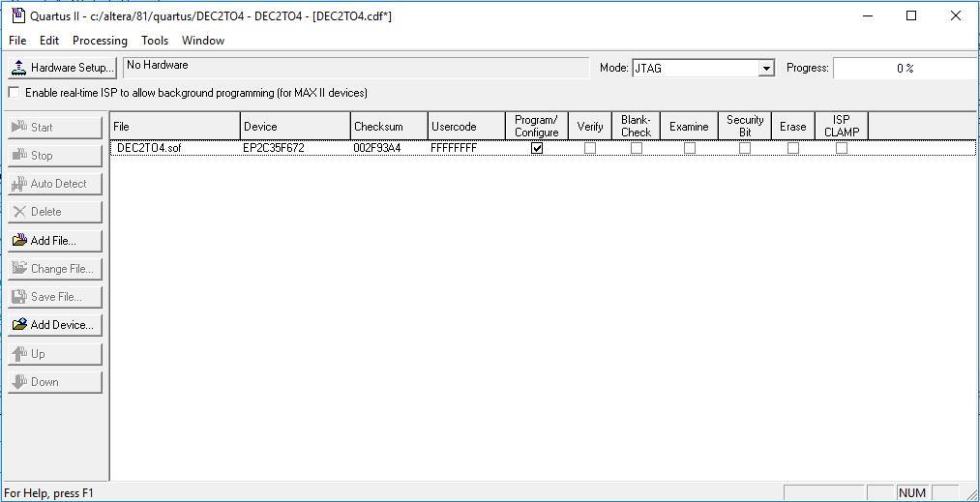Expand the Mode JTAG dropdown
This screenshot has height=502, width=980.
(x=766, y=68)
